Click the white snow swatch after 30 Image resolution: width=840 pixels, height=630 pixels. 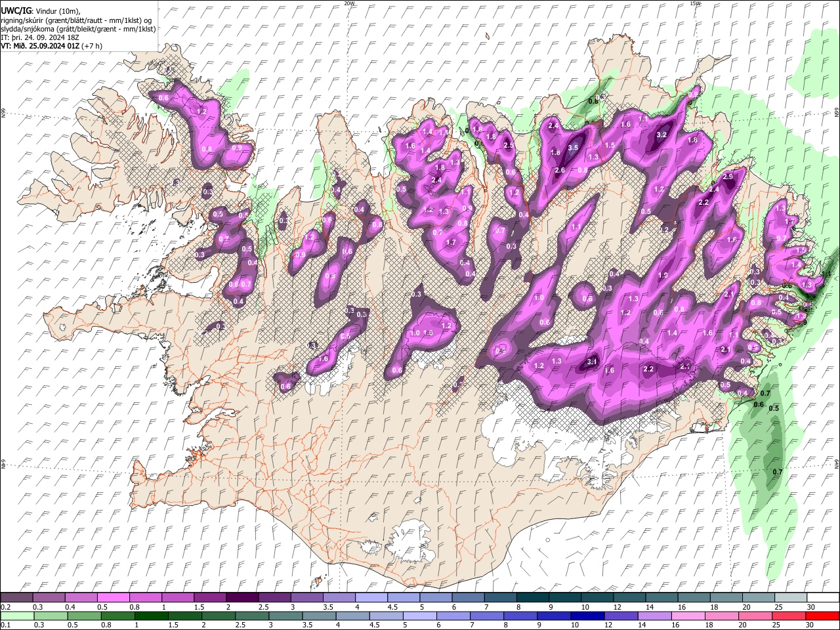coord(824,597)
